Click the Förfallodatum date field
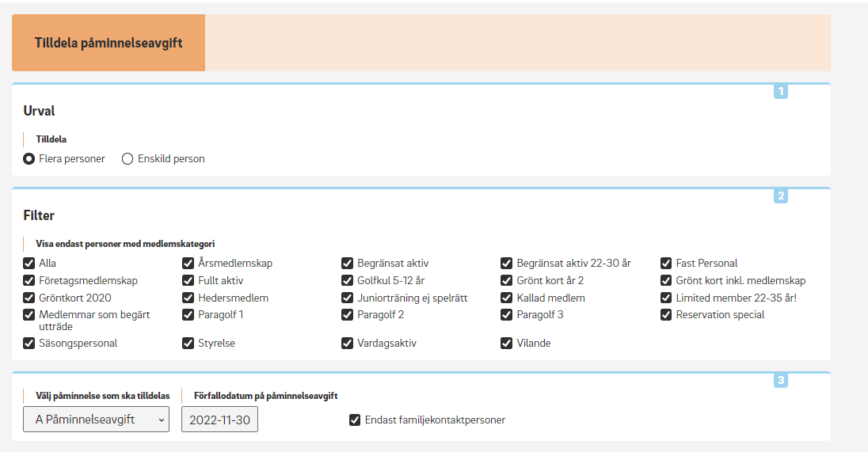Screen dimensions: 868x452 pos(219,420)
